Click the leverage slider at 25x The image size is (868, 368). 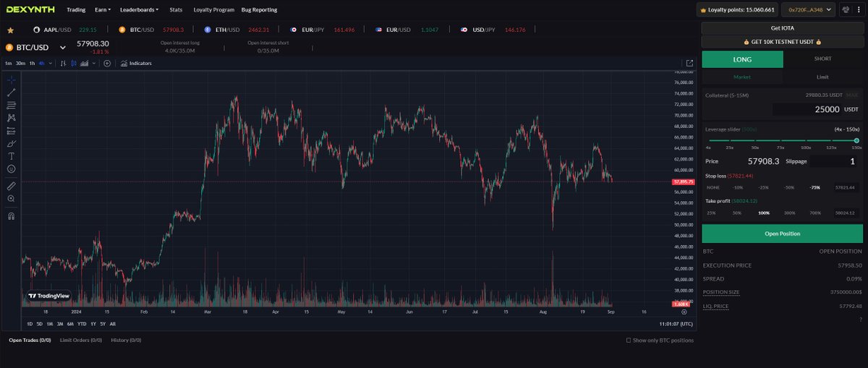pyautogui.click(x=730, y=141)
